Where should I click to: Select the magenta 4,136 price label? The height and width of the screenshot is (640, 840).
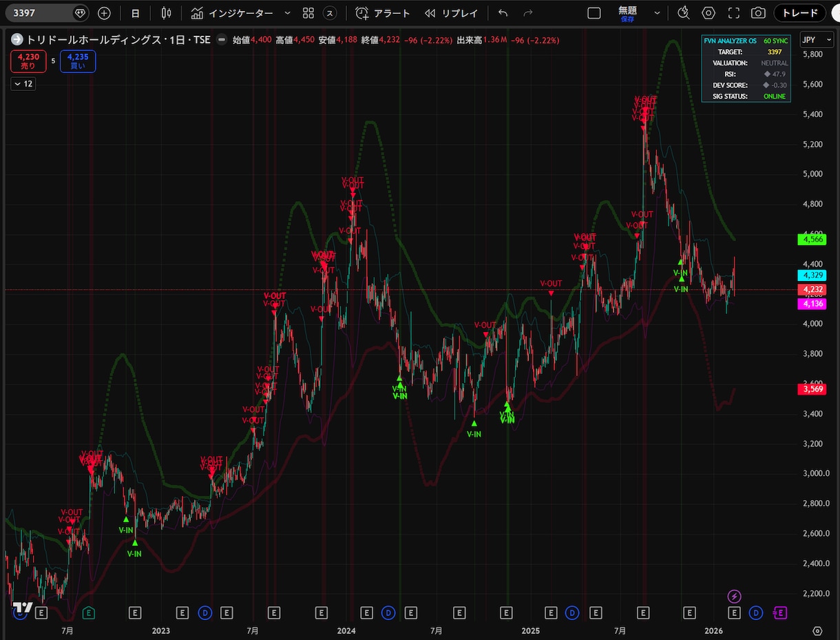pyautogui.click(x=811, y=304)
